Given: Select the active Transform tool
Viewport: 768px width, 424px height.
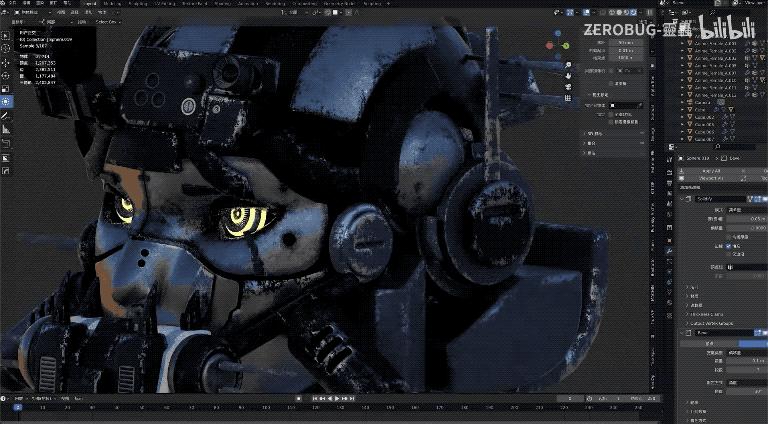Looking at the screenshot, I should tap(6, 101).
